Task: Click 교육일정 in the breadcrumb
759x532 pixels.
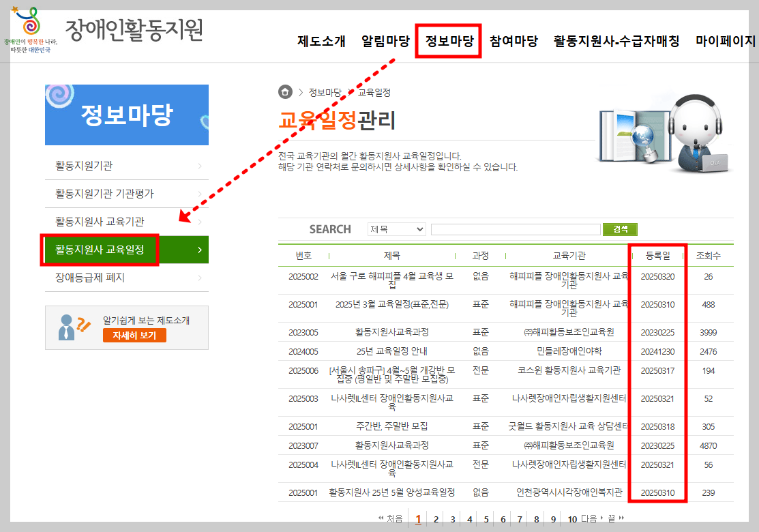Action: [374, 92]
